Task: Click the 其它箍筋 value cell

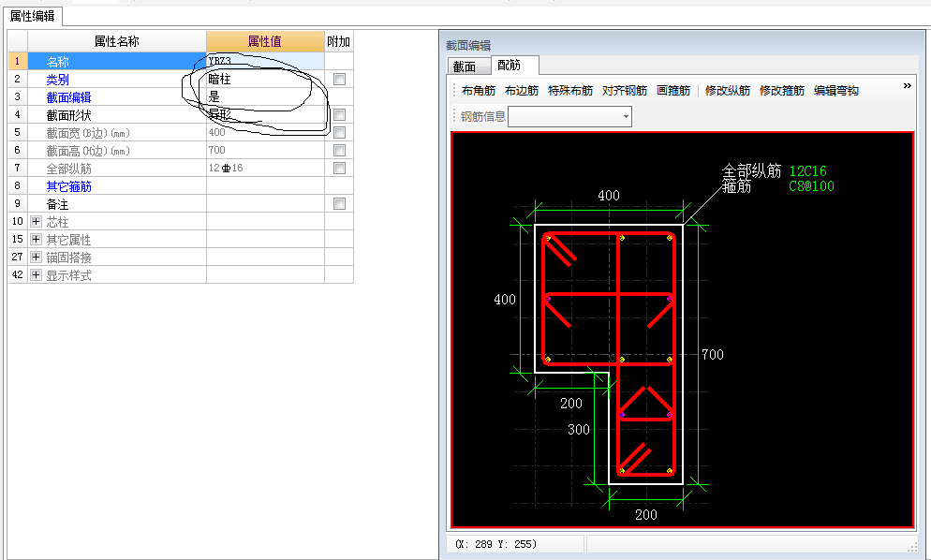Action: pyautogui.click(x=265, y=185)
